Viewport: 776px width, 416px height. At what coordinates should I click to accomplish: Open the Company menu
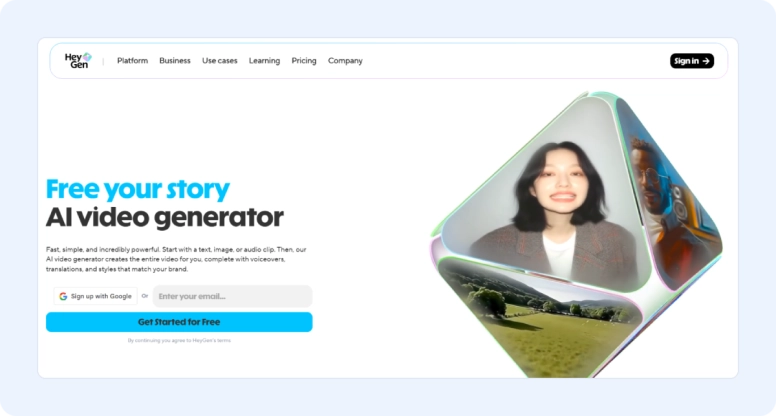[345, 60]
